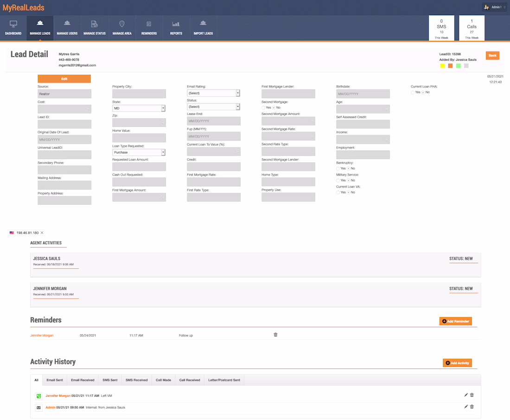Adjust the Income field stepper
The height and width of the screenshot is (420, 510).
click(387, 140)
